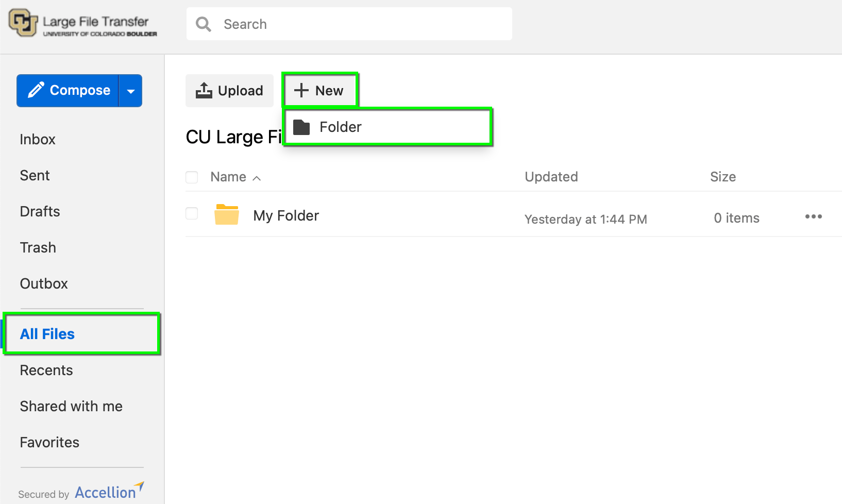Choose Folder from the New menu

click(341, 126)
